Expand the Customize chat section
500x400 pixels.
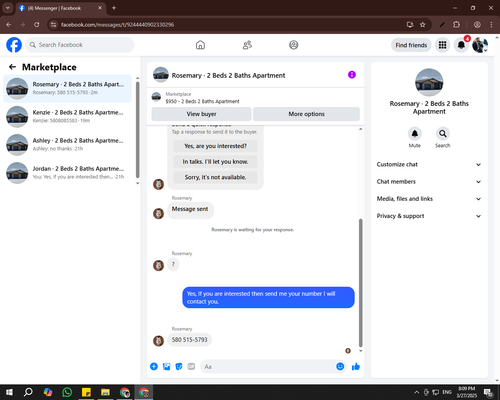pos(429,164)
